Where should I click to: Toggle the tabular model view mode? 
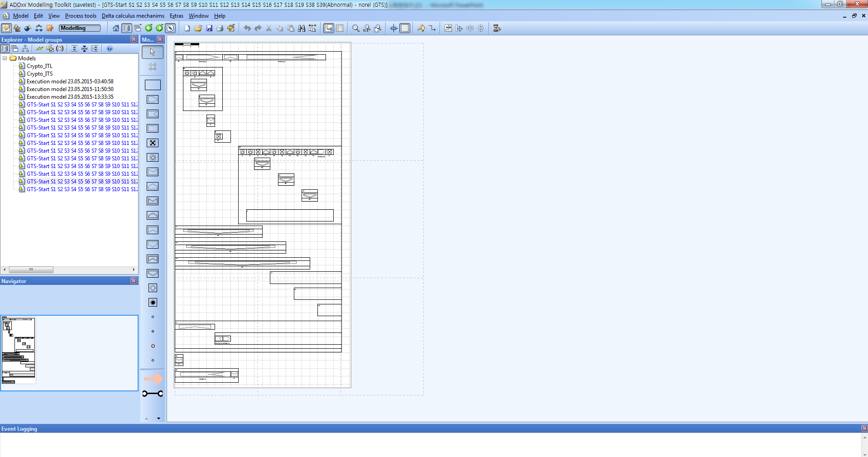point(340,28)
